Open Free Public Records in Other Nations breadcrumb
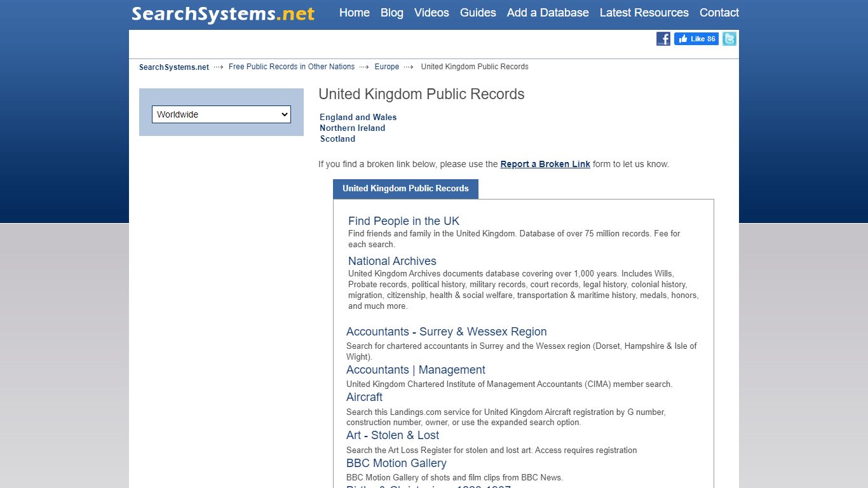This screenshot has width=868, height=488. pos(292,67)
